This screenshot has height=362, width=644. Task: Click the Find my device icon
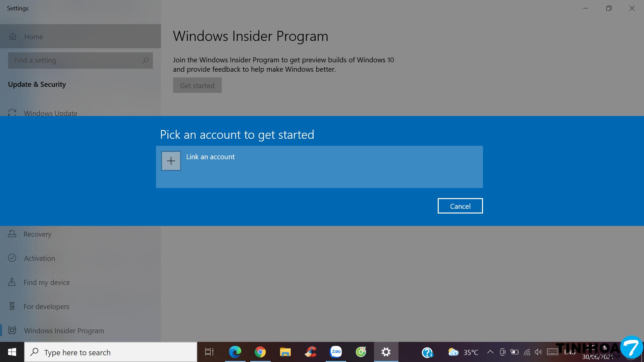tap(12, 282)
